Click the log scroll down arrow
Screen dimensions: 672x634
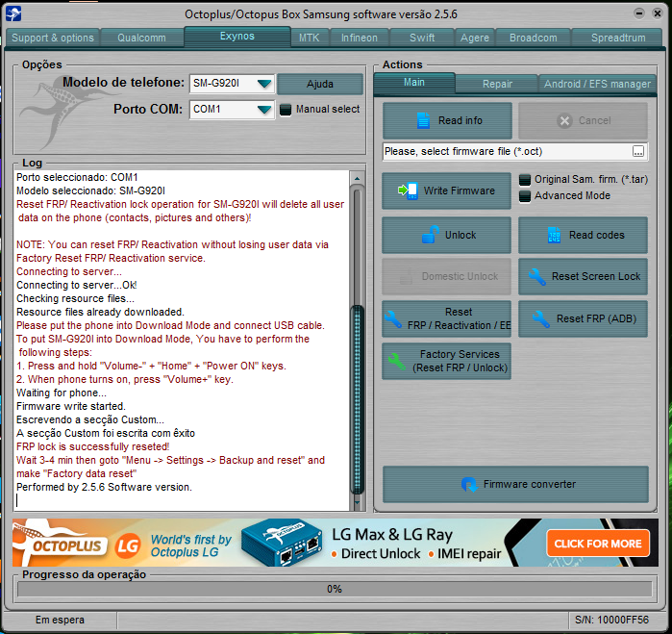click(x=357, y=502)
